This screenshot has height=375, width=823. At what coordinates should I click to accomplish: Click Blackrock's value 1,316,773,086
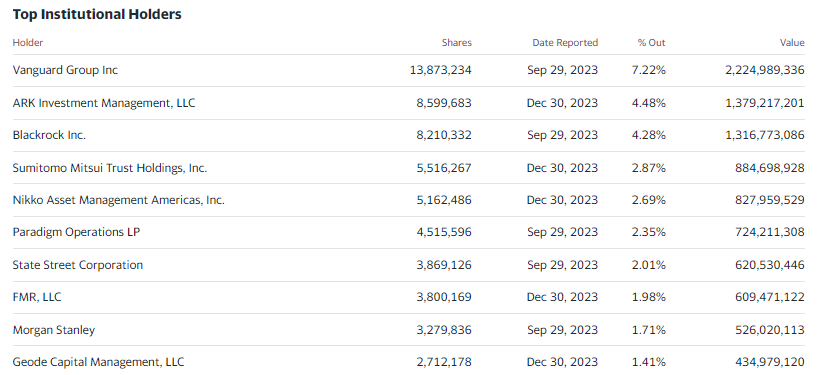(x=765, y=135)
